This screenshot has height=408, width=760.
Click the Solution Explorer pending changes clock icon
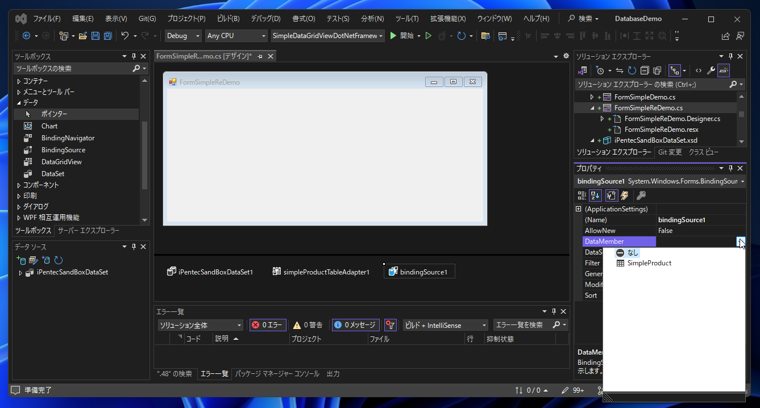600,71
